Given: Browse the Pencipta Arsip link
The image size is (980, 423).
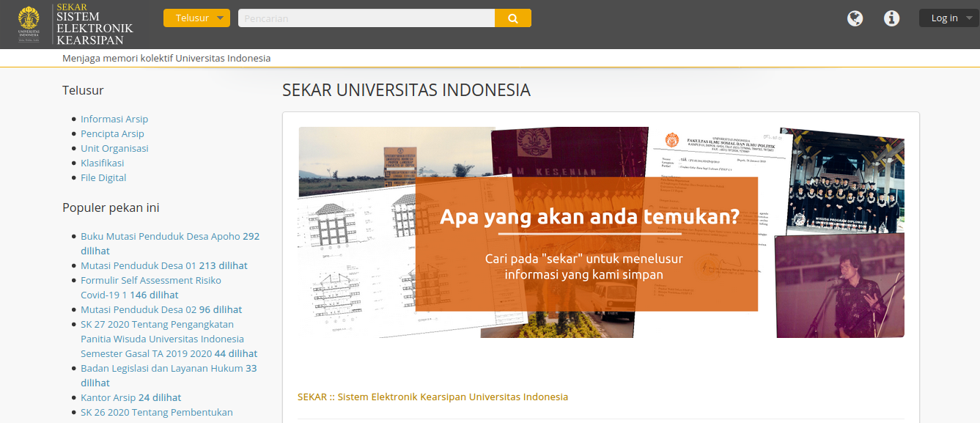Looking at the screenshot, I should pos(112,133).
